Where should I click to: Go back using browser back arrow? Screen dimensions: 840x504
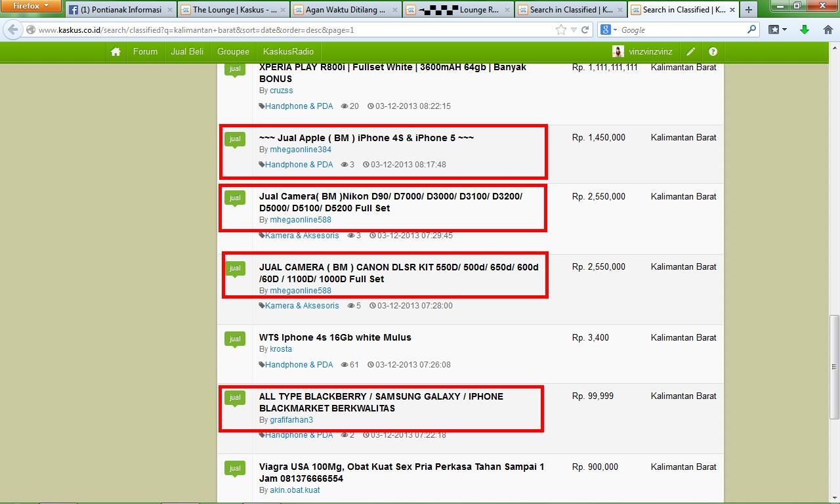coord(13,30)
